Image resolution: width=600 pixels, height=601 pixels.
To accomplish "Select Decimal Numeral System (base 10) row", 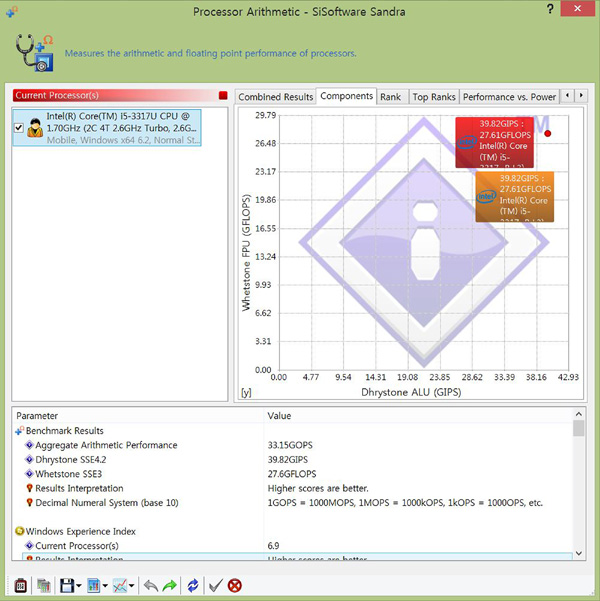I will pos(293,502).
